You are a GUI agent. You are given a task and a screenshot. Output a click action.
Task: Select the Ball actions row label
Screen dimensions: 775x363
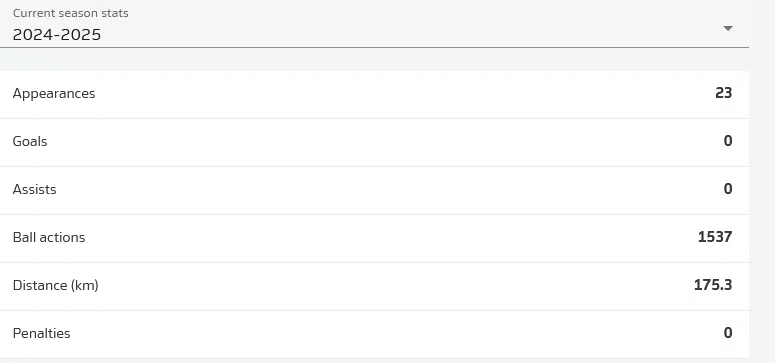pos(49,237)
